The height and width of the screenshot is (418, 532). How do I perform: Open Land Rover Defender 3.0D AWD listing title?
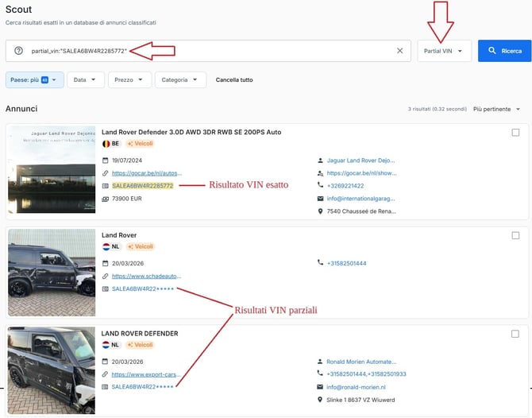(x=191, y=132)
